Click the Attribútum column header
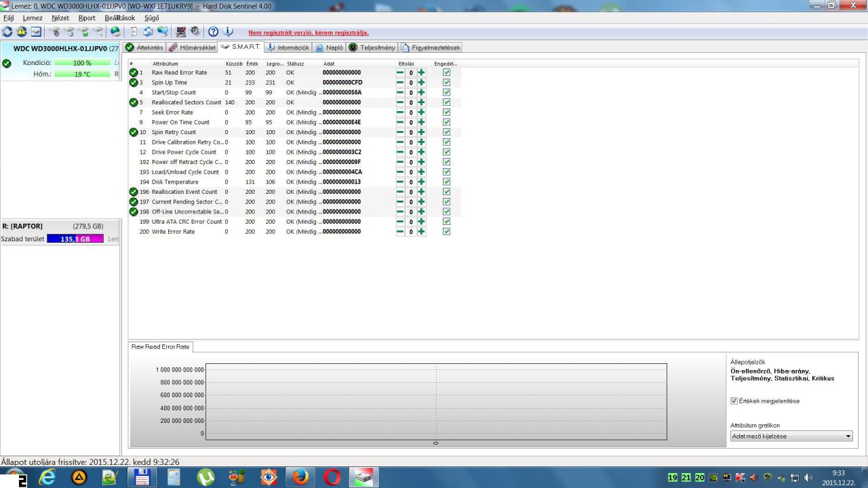The height and width of the screenshot is (488, 868). coord(165,64)
